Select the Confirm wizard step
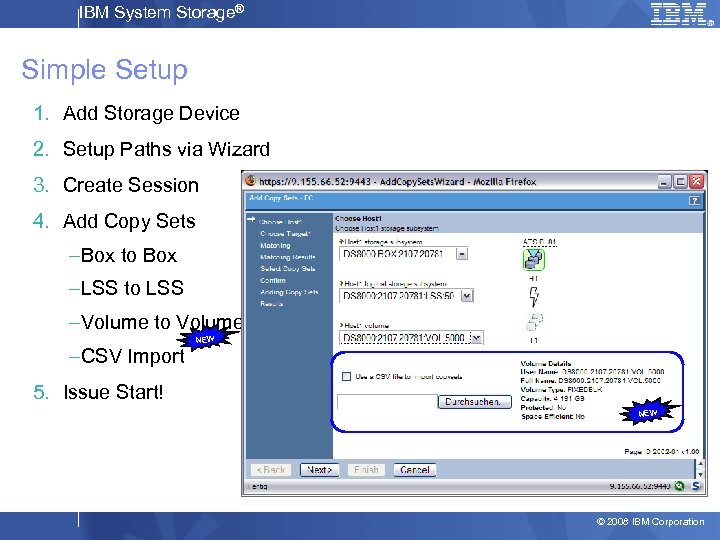 [x=273, y=280]
